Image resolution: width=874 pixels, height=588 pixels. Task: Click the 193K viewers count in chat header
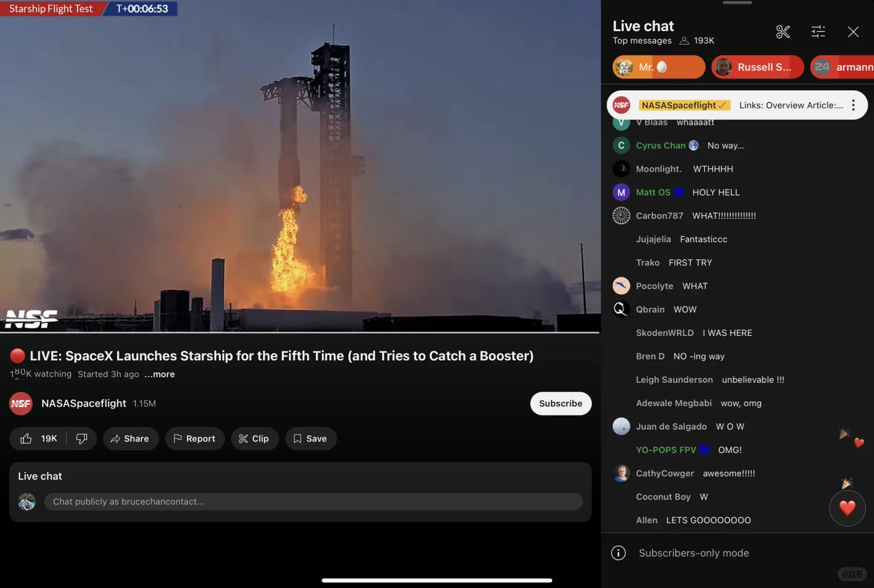pos(697,41)
